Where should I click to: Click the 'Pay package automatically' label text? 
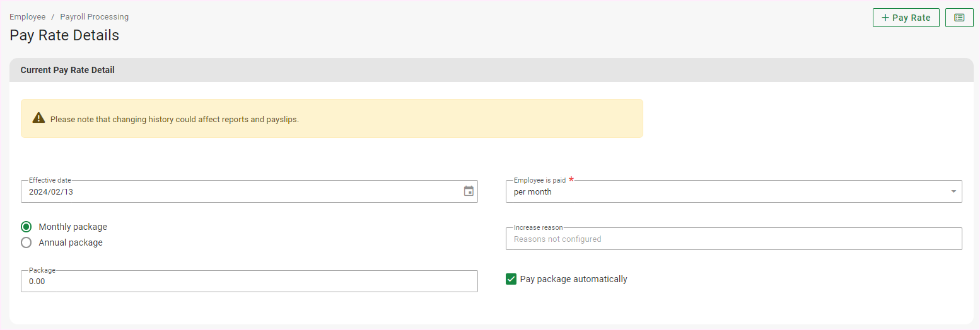click(x=573, y=279)
